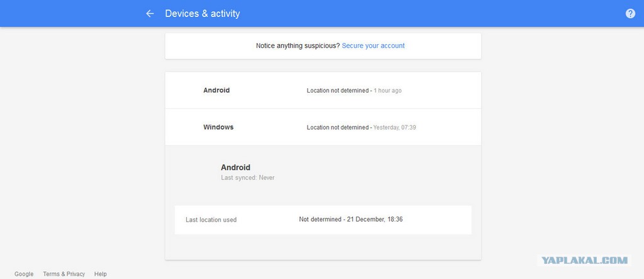Viewport: 644px width, 279px height.
Task: Click the 'Yesterday, 07:39' timestamp
Action: pos(394,128)
